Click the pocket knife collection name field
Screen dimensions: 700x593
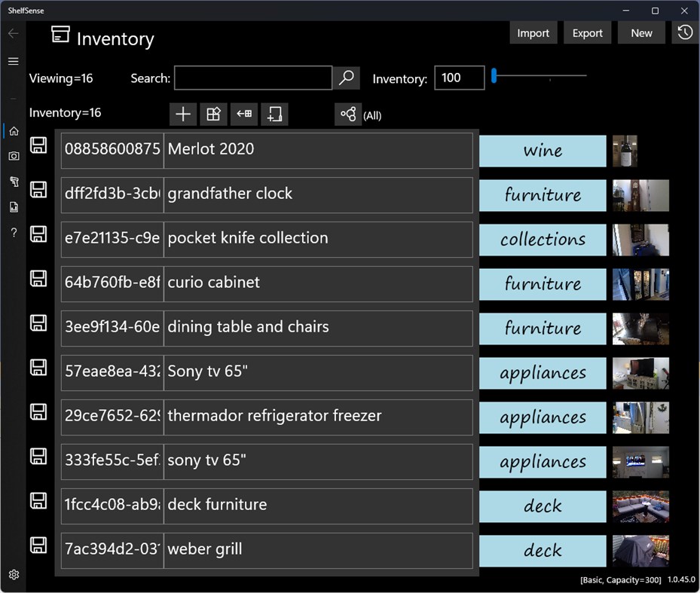[x=318, y=240]
